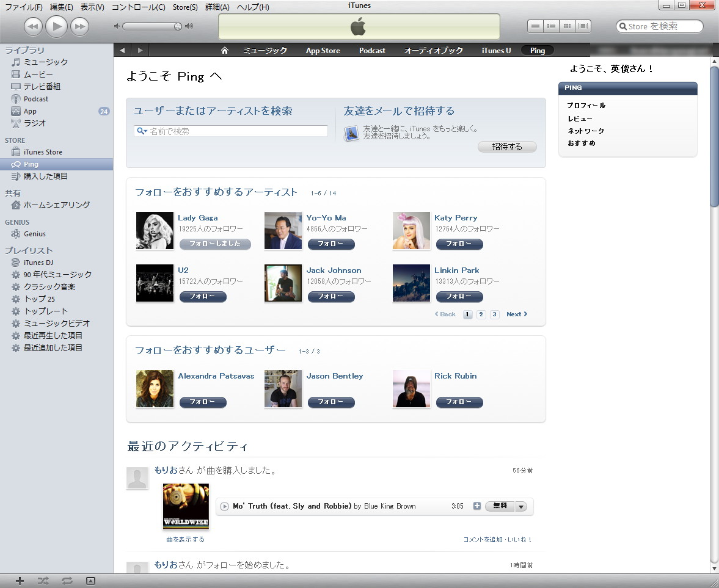Switch to grid view
719x588 pixels.
point(567,26)
